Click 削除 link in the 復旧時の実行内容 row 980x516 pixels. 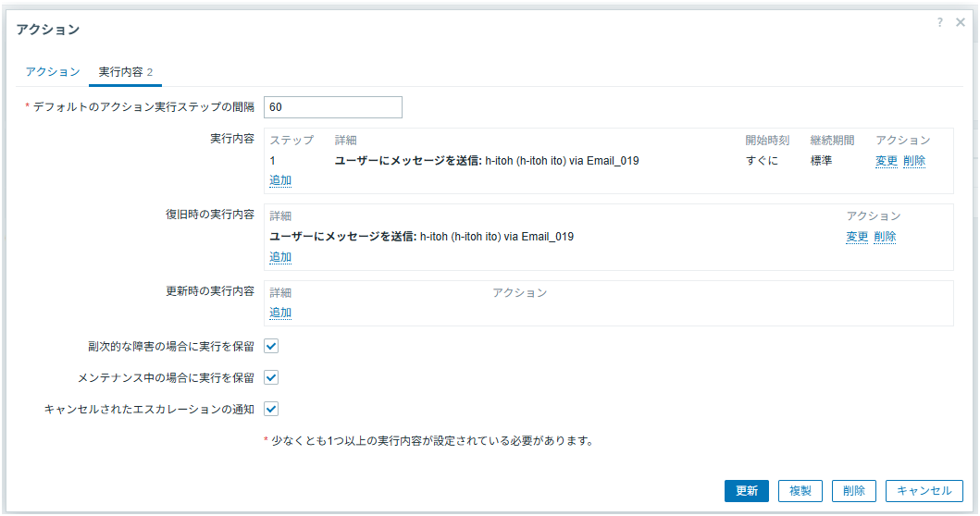(885, 237)
